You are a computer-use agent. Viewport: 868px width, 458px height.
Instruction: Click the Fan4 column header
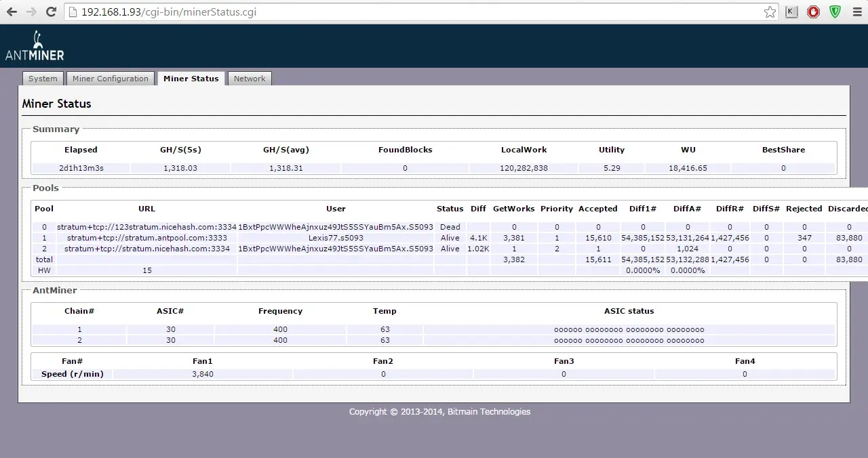pyautogui.click(x=745, y=361)
